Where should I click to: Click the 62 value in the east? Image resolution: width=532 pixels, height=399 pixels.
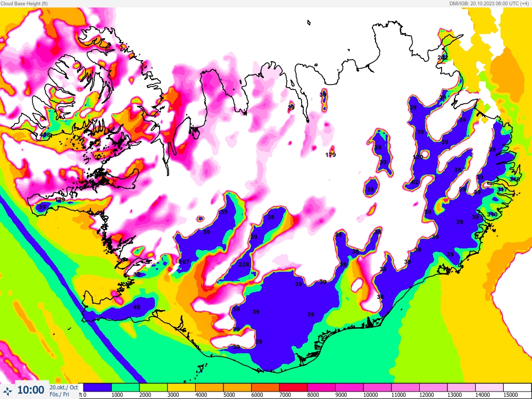(x=415, y=182)
